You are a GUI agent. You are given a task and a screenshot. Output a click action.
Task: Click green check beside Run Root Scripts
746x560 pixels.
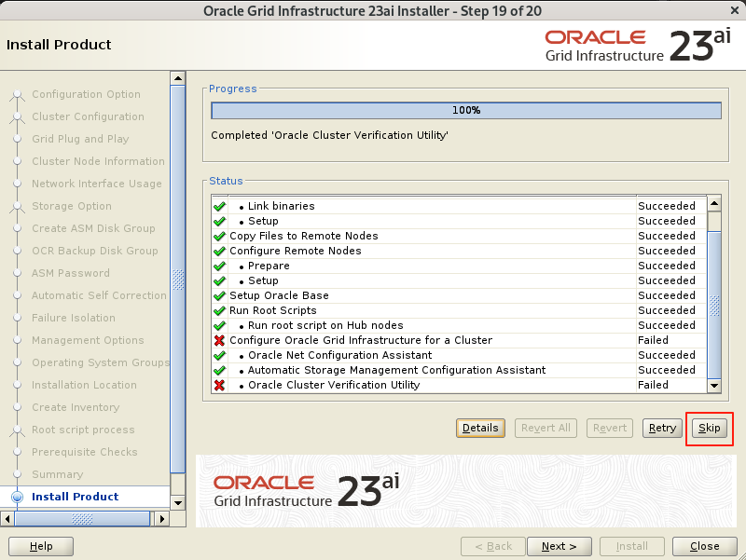click(219, 310)
